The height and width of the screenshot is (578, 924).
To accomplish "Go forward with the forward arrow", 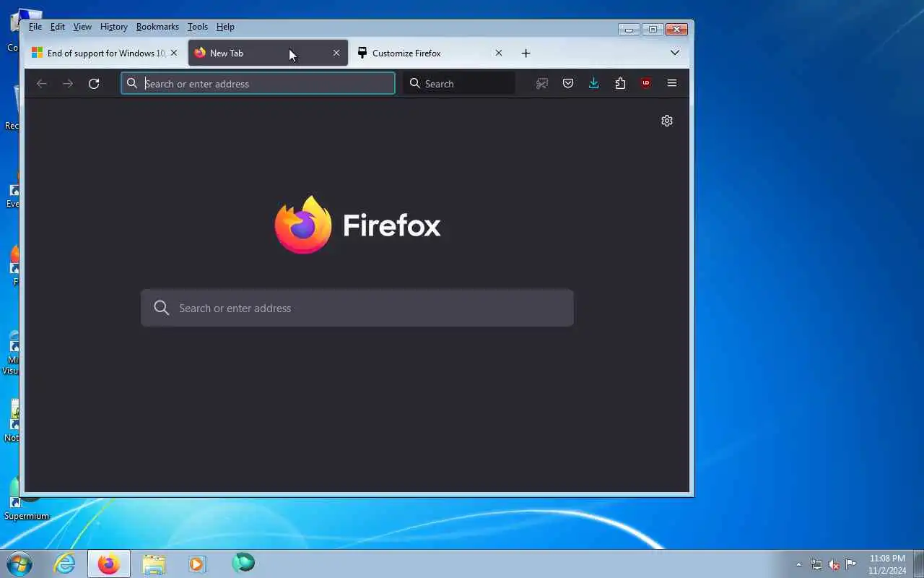I will point(68,84).
